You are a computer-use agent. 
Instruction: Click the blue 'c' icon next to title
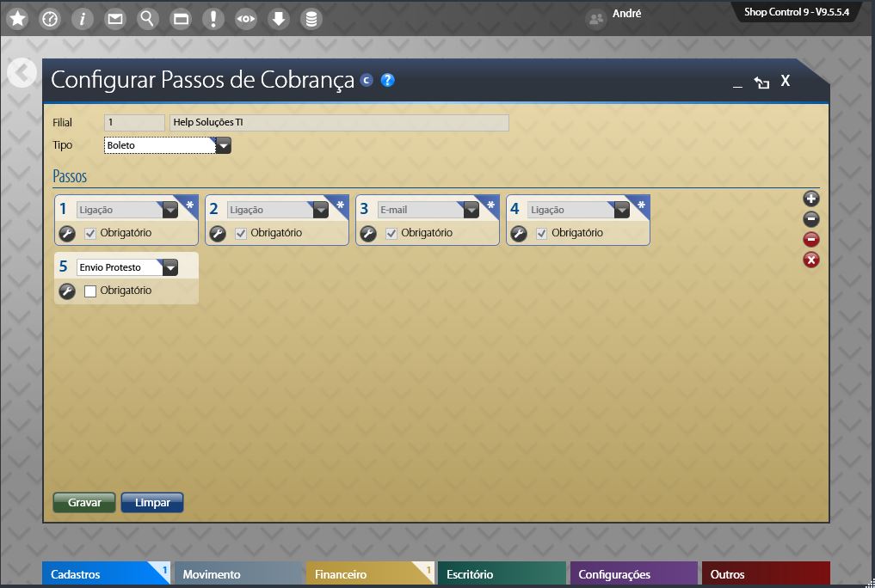click(366, 80)
